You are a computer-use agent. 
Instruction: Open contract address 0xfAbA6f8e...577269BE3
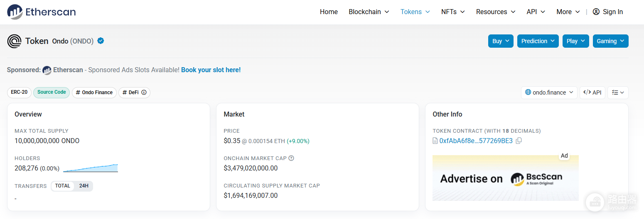click(476, 141)
